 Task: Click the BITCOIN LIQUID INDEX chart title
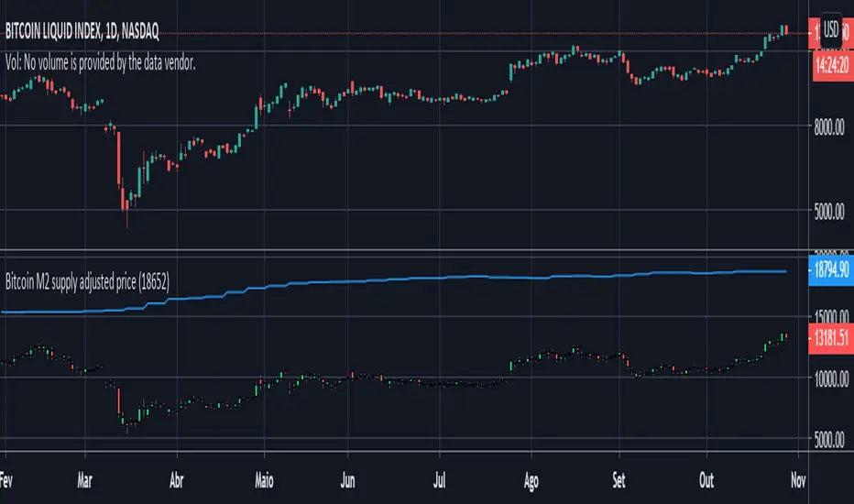(x=82, y=33)
